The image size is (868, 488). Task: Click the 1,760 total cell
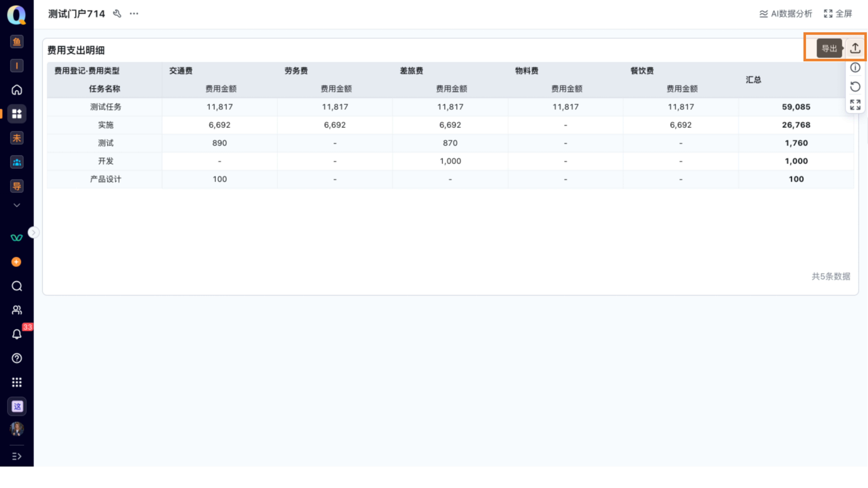pos(796,143)
